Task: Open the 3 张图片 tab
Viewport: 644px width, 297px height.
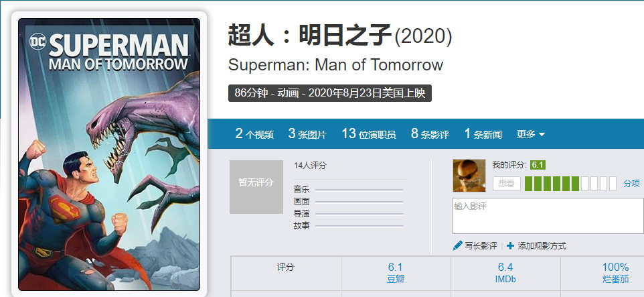Action: click(307, 133)
